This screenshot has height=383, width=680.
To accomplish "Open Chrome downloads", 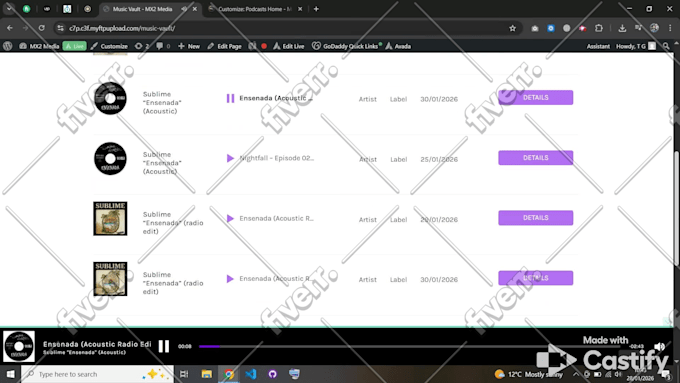I will (x=622, y=28).
